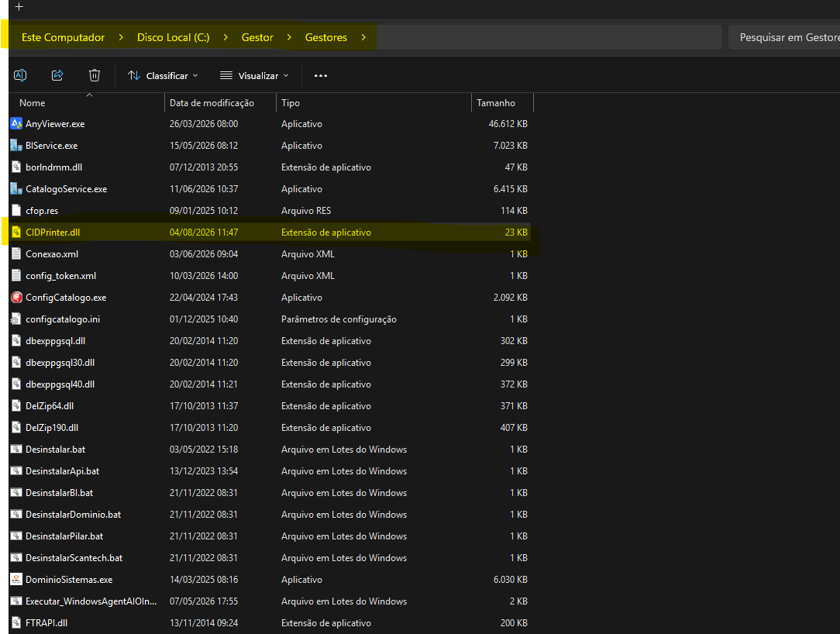Click date 13/11/2014 09:24 of FTRAPI.dll
Image resolution: width=840 pixels, height=634 pixels.
[x=204, y=623]
